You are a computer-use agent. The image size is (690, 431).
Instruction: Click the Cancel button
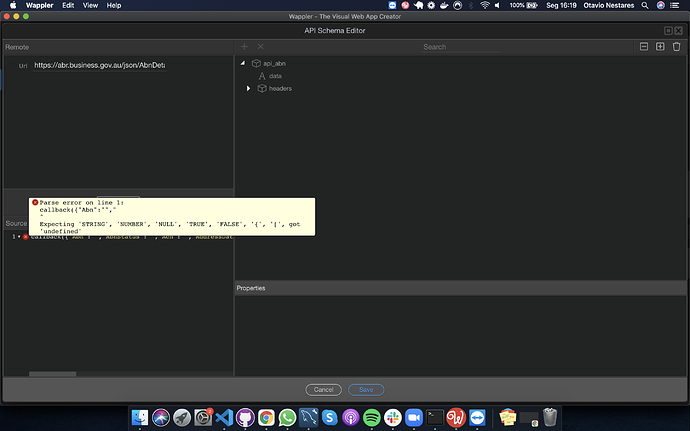pos(323,390)
